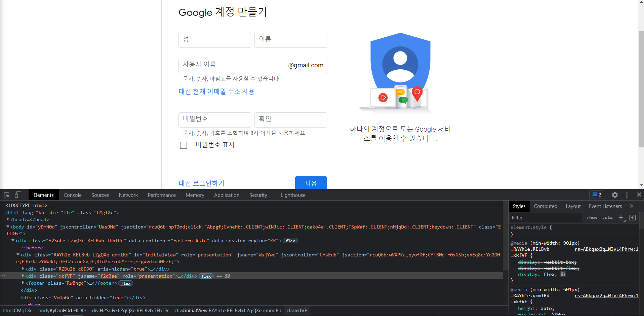Add a new style rule plus icon
Screen dimensions: 644x316
point(621,217)
